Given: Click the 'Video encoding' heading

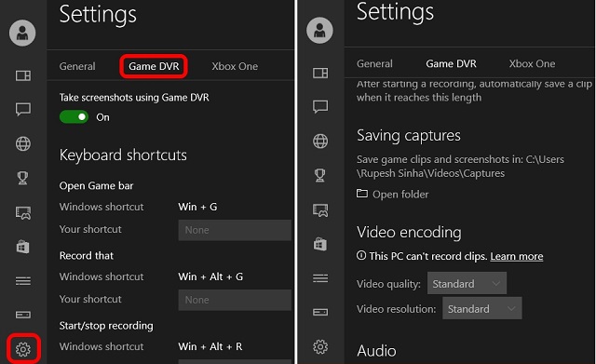Looking at the screenshot, I should tap(409, 232).
